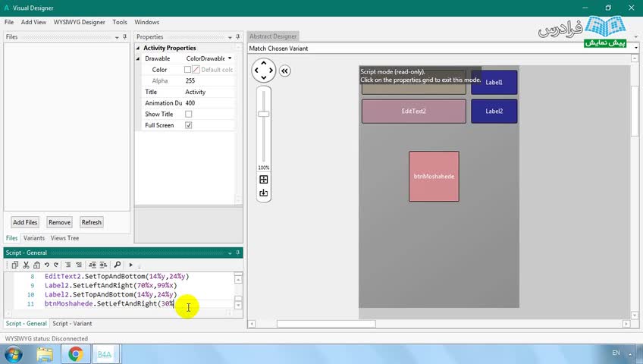
Task: Click the zoom slider handle
Action: pyautogui.click(x=264, y=114)
